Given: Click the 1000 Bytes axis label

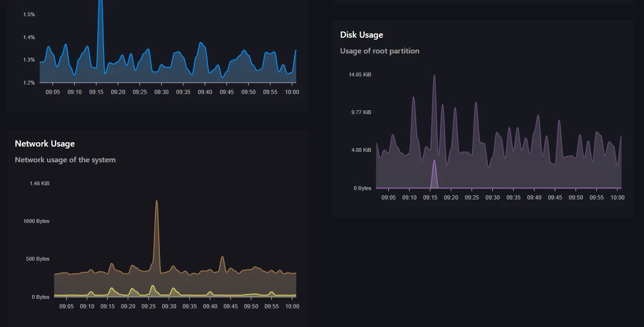Looking at the screenshot, I should click(x=37, y=221).
